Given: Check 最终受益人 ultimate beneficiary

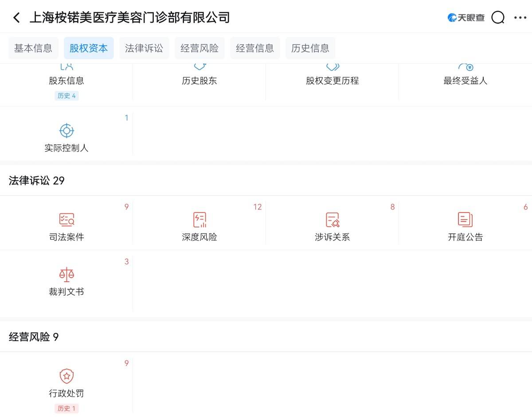Looking at the screenshot, I should [465, 75].
